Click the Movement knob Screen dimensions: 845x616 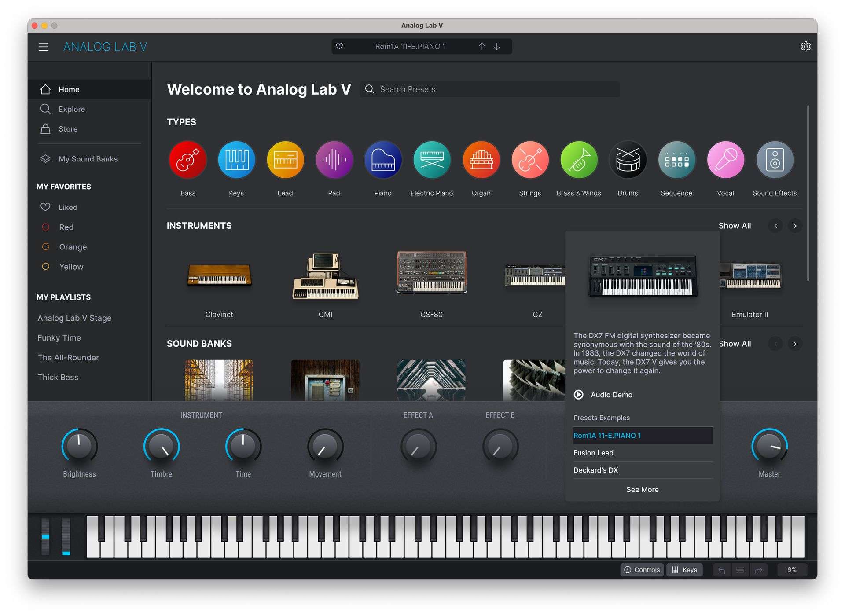coord(325,446)
